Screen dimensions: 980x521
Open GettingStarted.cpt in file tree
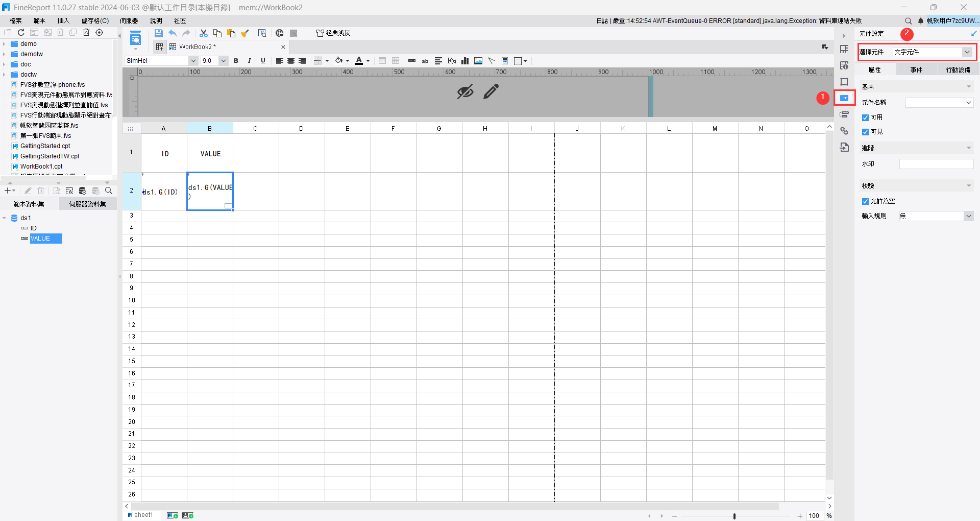[45, 146]
